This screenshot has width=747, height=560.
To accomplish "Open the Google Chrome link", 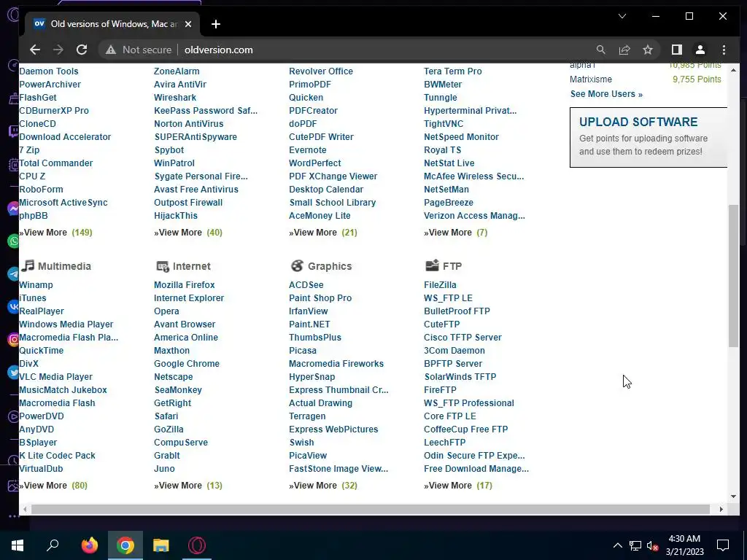I will click(x=187, y=364).
